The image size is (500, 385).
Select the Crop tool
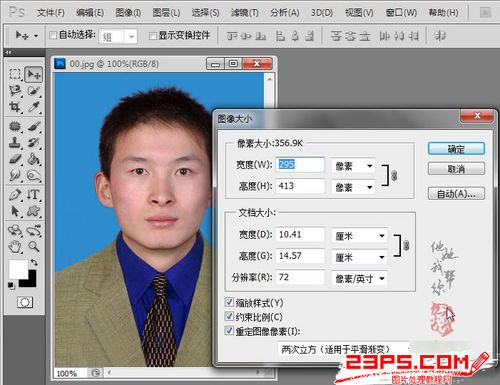pyautogui.click(x=15, y=107)
